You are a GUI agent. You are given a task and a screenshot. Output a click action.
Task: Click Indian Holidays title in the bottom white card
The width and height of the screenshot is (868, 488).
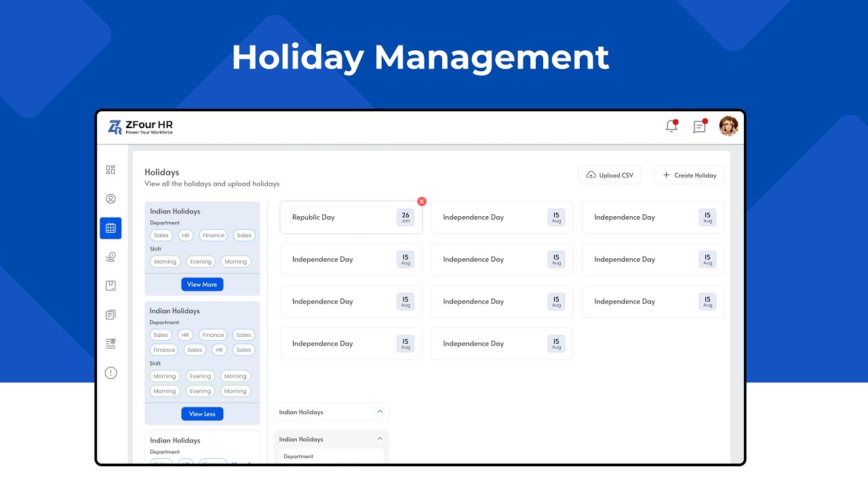pyautogui.click(x=175, y=441)
